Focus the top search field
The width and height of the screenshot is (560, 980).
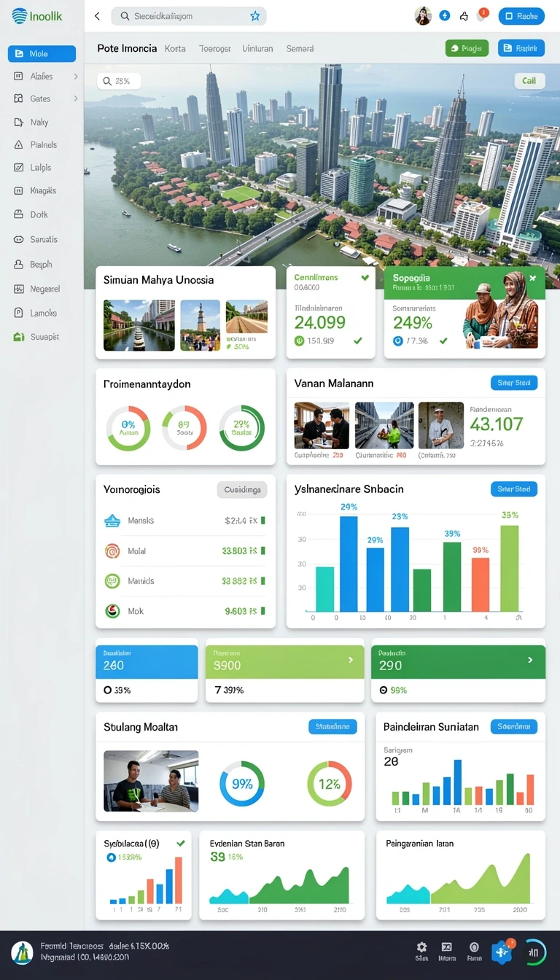click(189, 16)
